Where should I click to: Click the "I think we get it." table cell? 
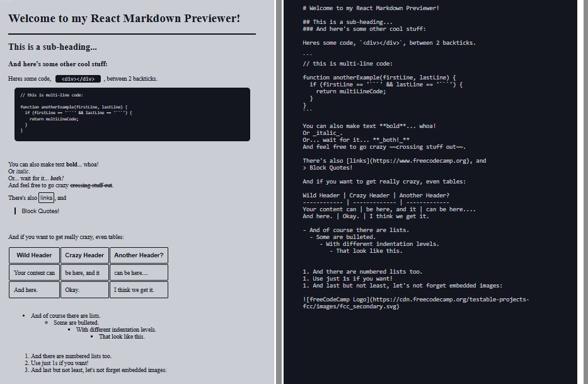(139, 290)
